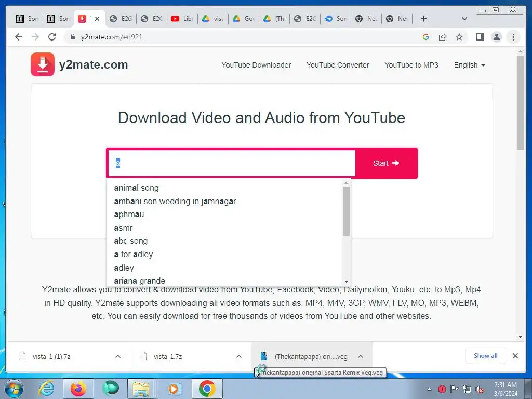Click the address bar URL
532x399 pixels.
pyautogui.click(x=112, y=37)
